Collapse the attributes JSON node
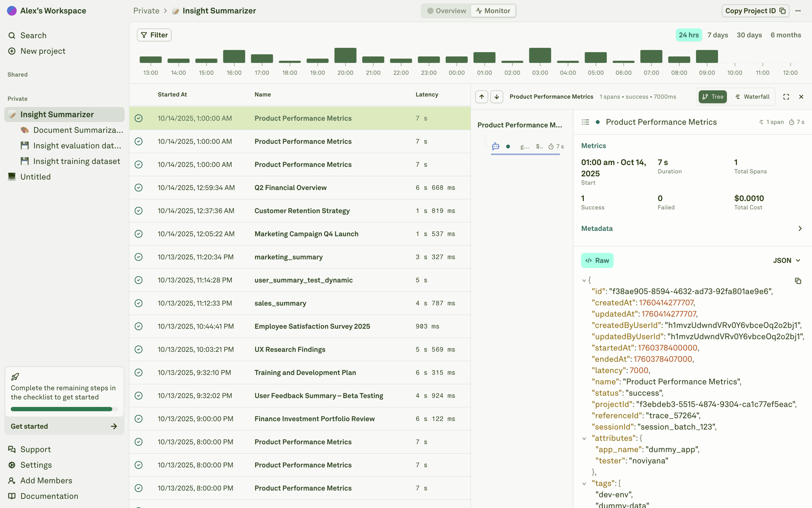 coord(584,439)
